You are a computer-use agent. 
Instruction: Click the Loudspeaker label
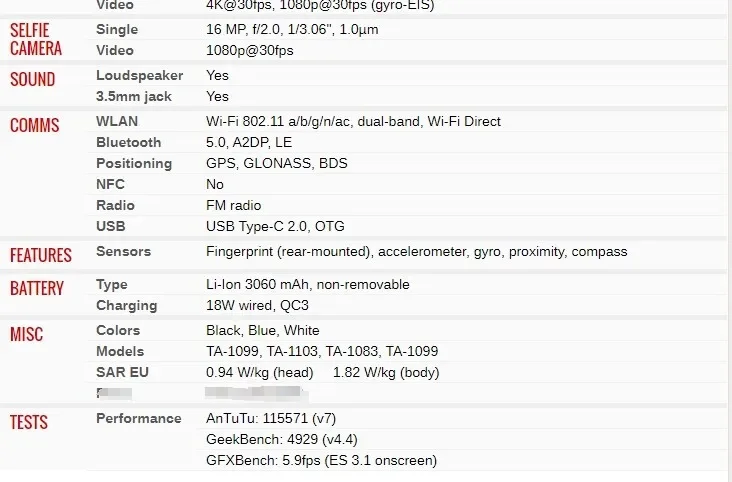coord(139,75)
